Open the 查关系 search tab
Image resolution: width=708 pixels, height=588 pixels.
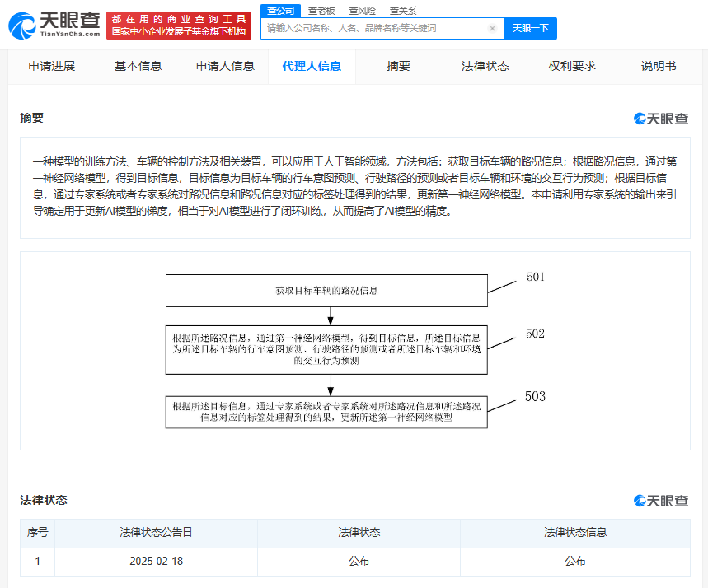point(403,11)
